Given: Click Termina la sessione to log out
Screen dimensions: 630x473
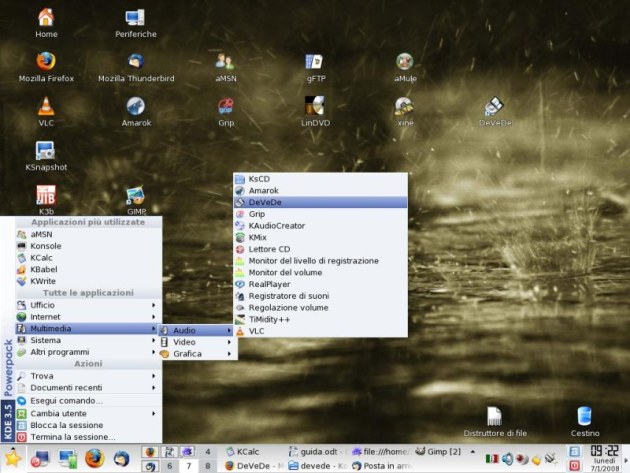Looking at the screenshot, I should click(72, 437).
